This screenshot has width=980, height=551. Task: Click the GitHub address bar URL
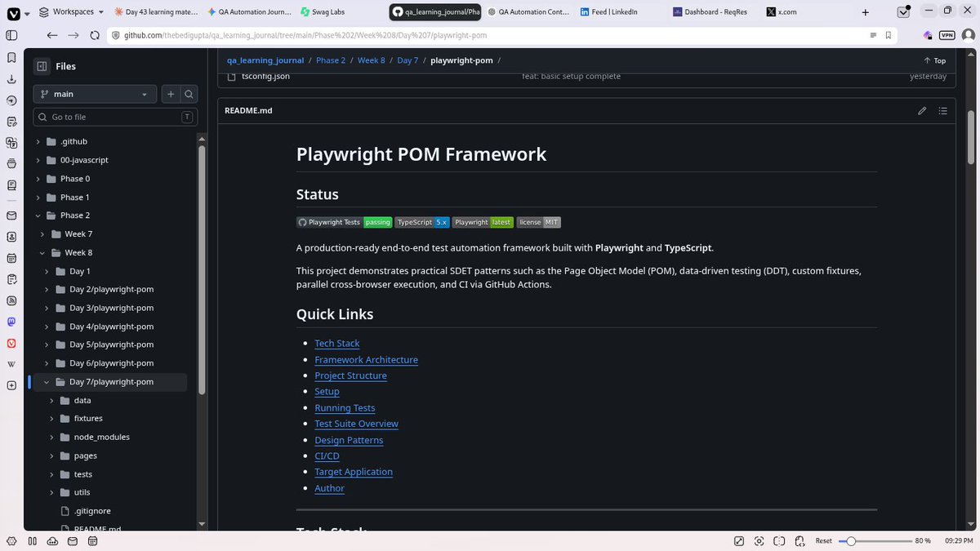pyautogui.click(x=305, y=35)
